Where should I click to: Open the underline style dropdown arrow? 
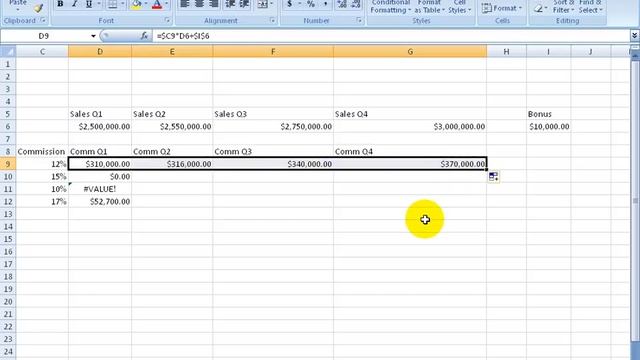98,4
